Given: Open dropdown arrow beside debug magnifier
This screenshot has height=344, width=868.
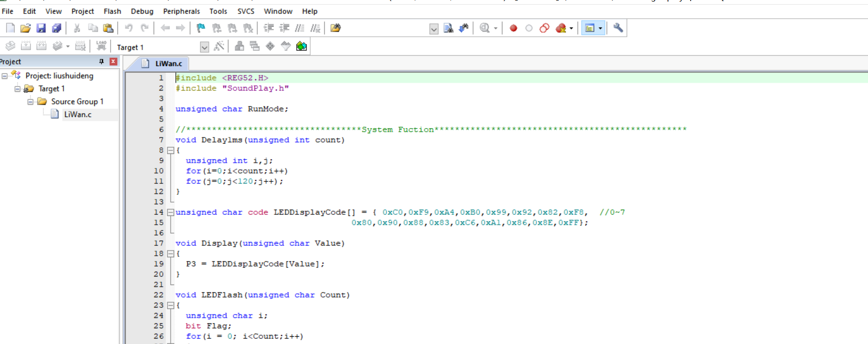Looking at the screenshot, I should coord(496,28).
